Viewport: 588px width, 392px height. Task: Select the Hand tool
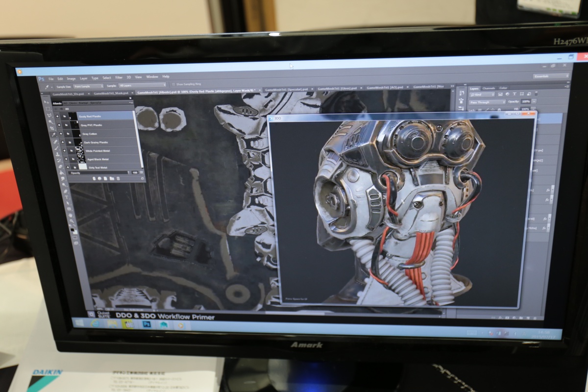71,215
